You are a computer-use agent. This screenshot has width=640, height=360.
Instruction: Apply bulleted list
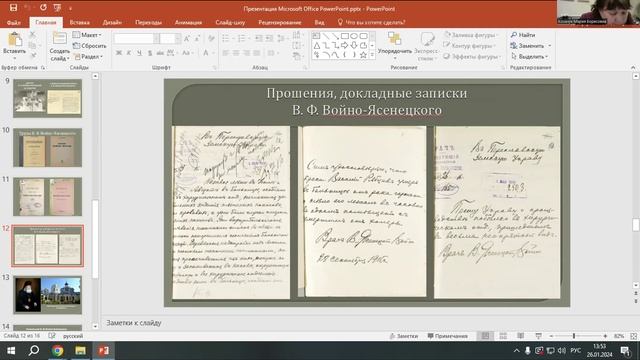227,38
